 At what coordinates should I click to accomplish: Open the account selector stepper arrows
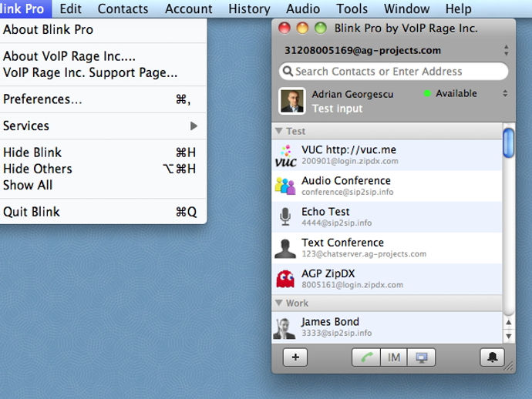click(x=507, y=50)
